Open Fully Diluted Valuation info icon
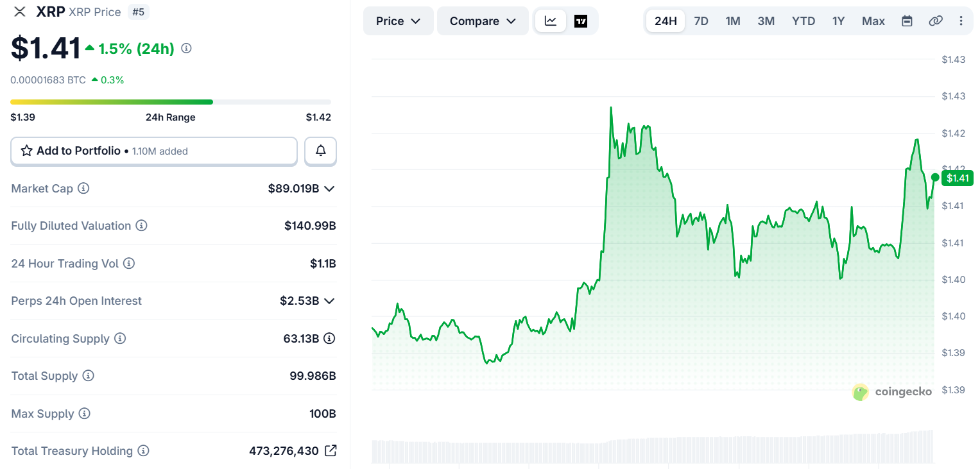The width and height of the screenshot is (980, 469). coord(142,226)
